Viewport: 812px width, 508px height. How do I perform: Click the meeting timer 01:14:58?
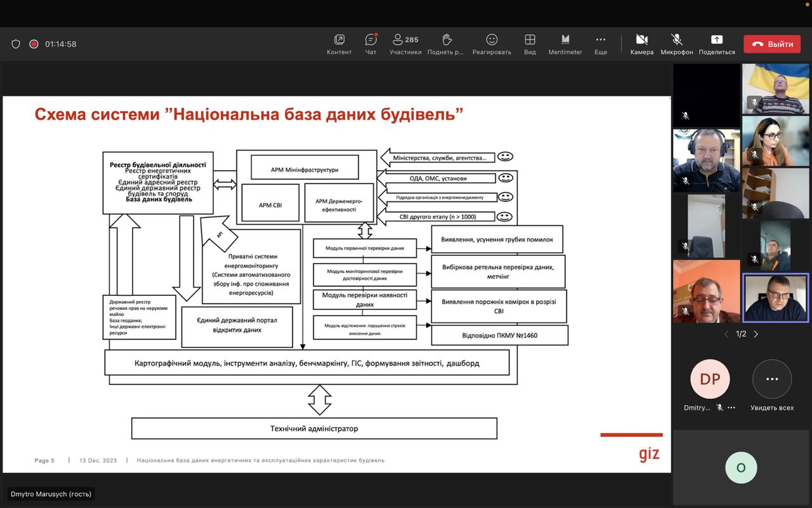tap(60, 44)
